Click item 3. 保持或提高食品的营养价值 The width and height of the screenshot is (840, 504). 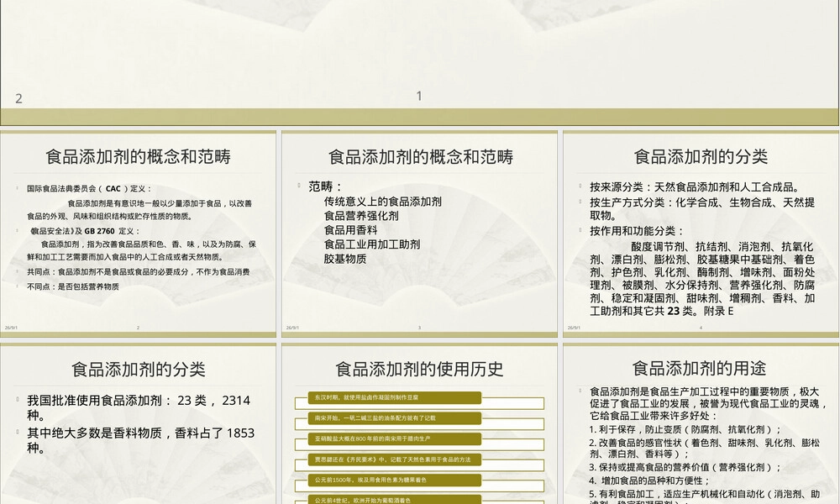[x=685, y=467]
